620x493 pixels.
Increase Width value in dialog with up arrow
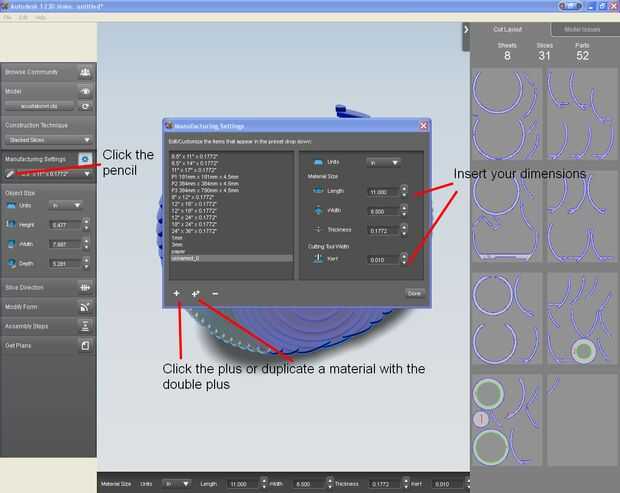404,208
